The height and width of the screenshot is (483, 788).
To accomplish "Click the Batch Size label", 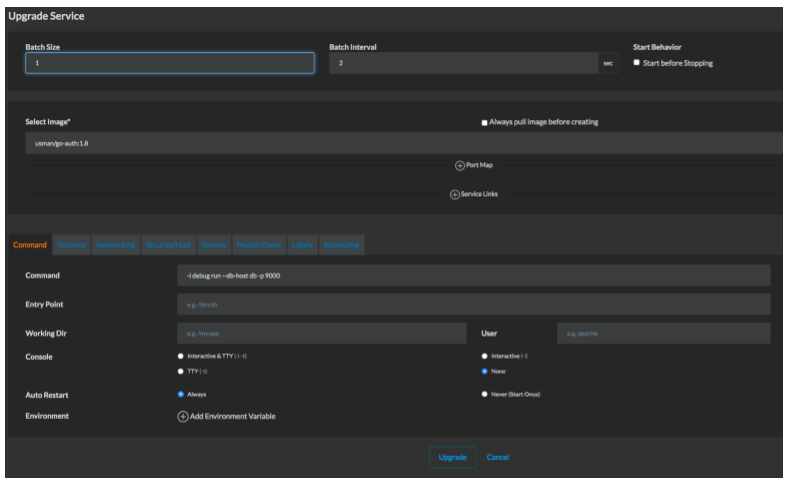I will [43, 47].
